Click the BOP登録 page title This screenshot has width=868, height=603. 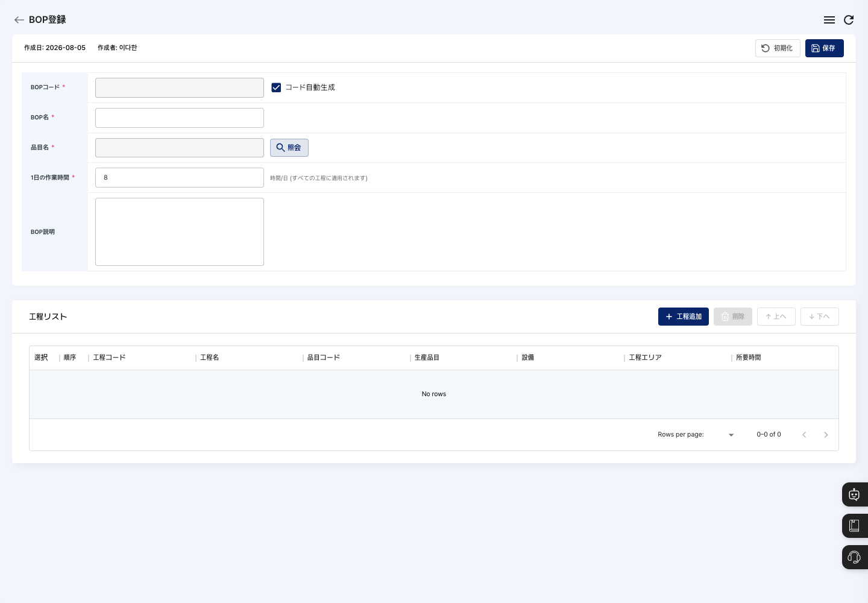[48, 20]
